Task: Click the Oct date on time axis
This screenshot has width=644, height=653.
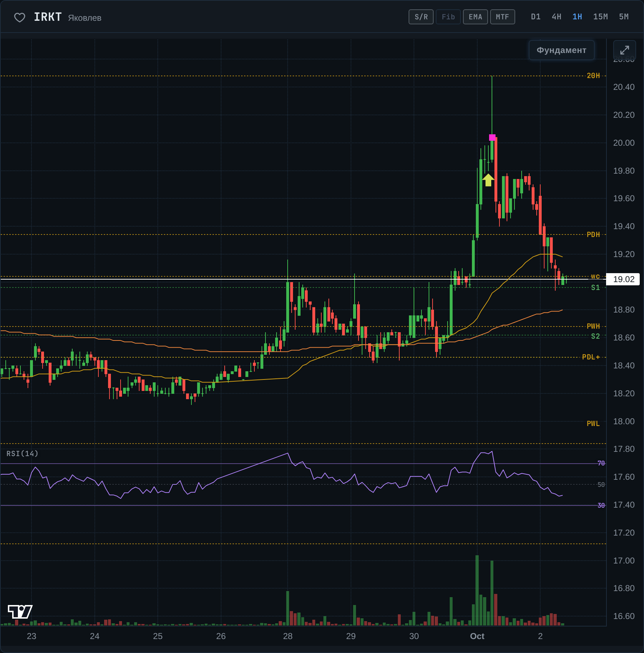Action: pos(477,636)
